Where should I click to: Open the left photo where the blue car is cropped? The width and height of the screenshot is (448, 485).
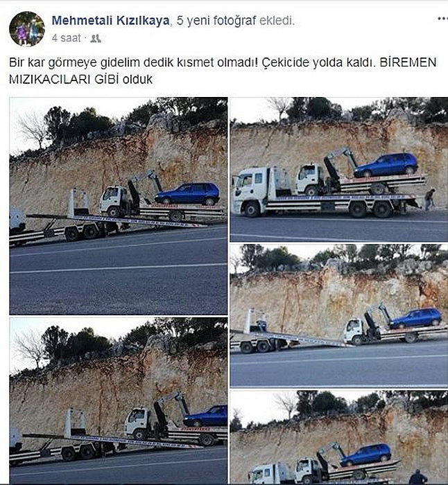tap(119, 401)
